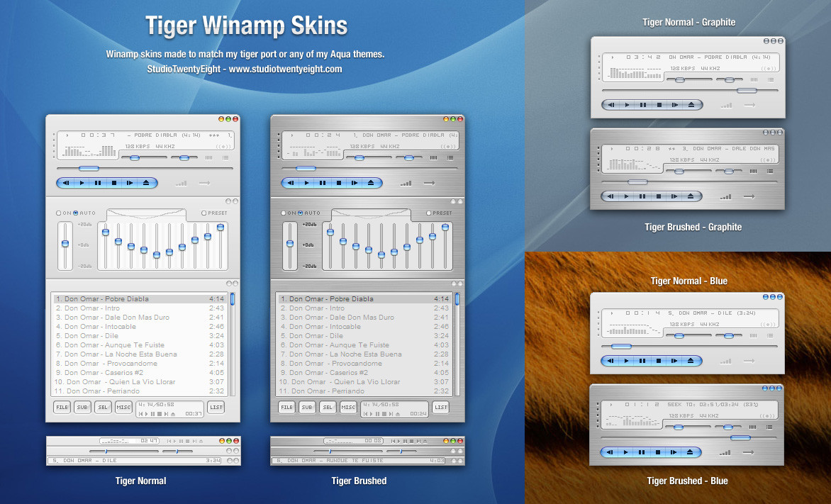Toggle repeat arrow in Tiger Brushed - Blue player
This screenshot has height=504, width=831.
coord(749,452)
